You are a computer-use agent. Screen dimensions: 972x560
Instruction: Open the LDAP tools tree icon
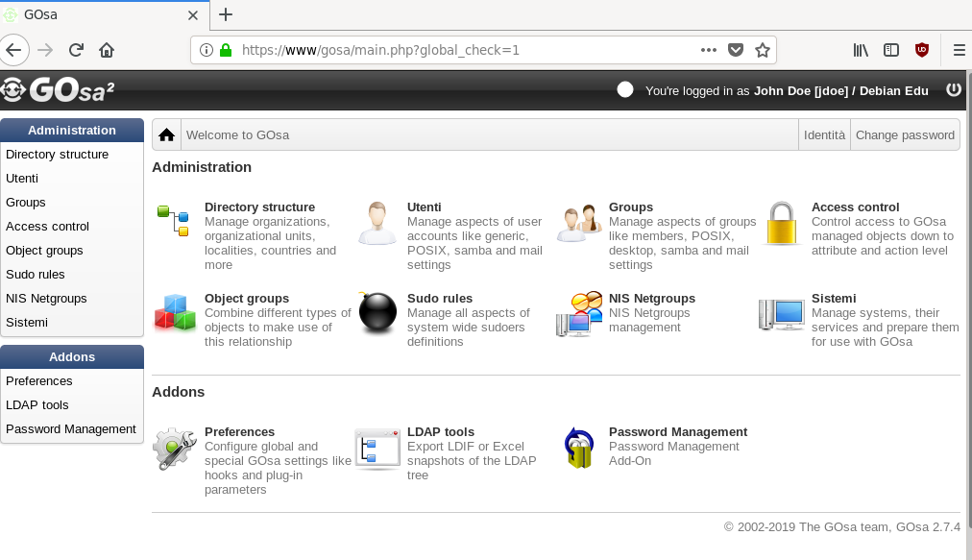tap(377, 449)
